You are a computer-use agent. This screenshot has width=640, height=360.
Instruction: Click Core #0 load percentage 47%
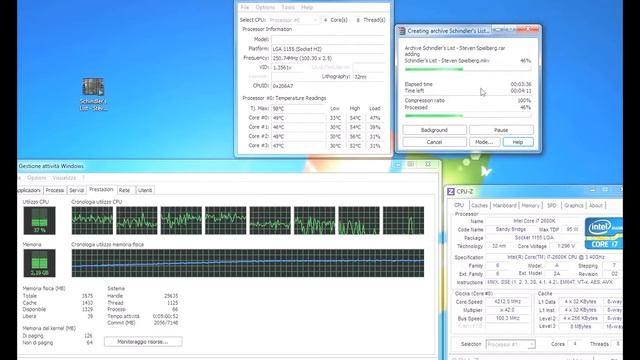tap(375, 118)
